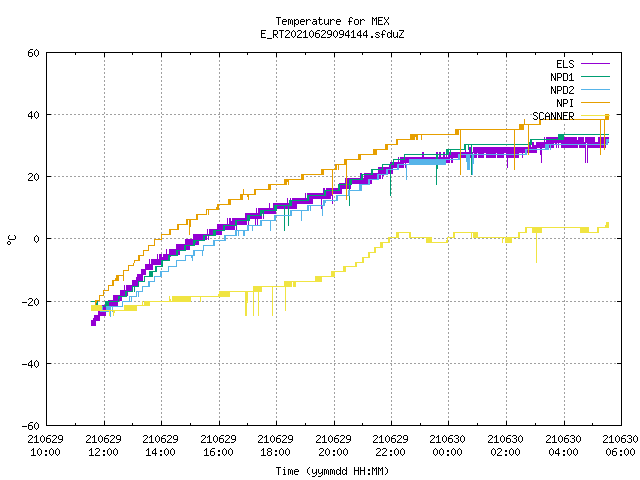Screen dimensions: 640x480
Task: Click the x-axis tick 210629 12:00
Action: [104, 446]
